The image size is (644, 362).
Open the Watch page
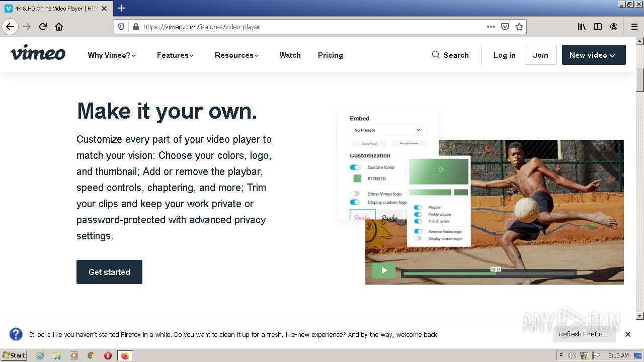tap(290, 55)
